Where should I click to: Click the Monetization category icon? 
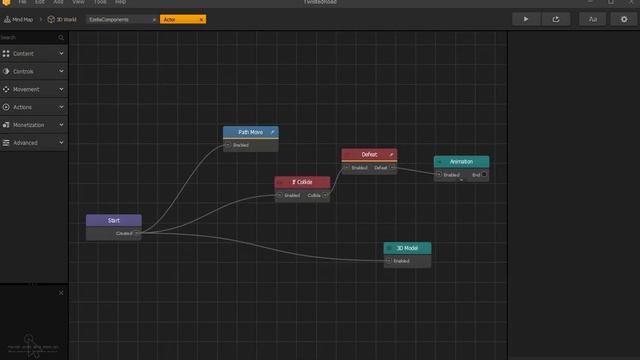[6, 125]
